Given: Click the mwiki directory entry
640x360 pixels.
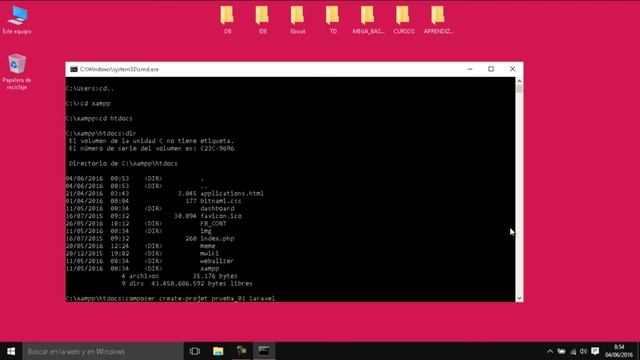Looking at the screenshot, I should point(209,253).
